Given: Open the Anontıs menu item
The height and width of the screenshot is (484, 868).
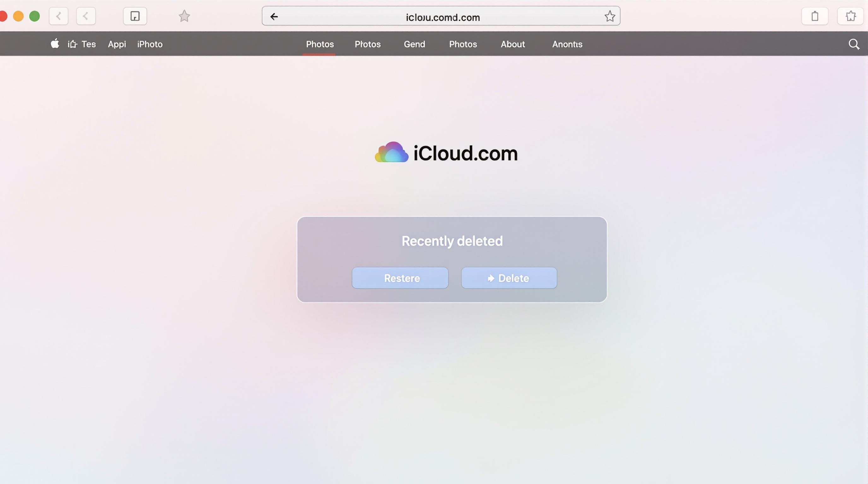Looking at the screenshot, I should [x=567, y=44].
